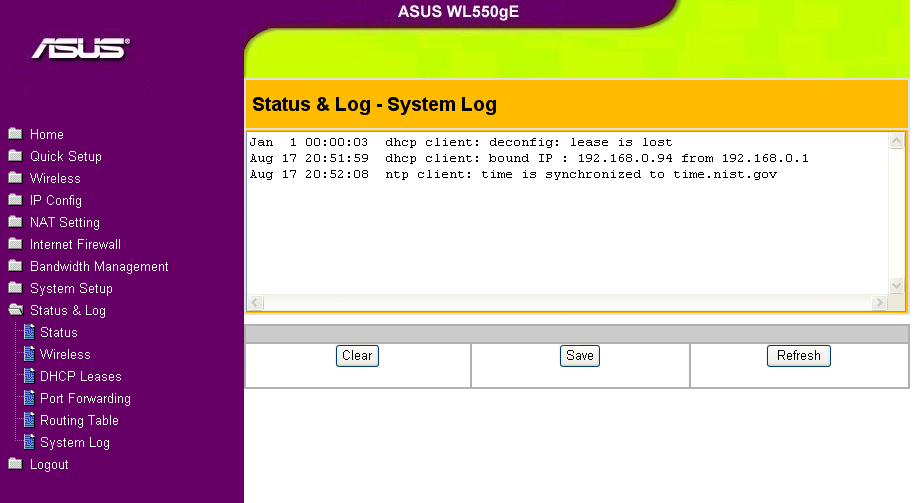Open Quick Setup section
The image size is (916, 503).
click(66, 157)
